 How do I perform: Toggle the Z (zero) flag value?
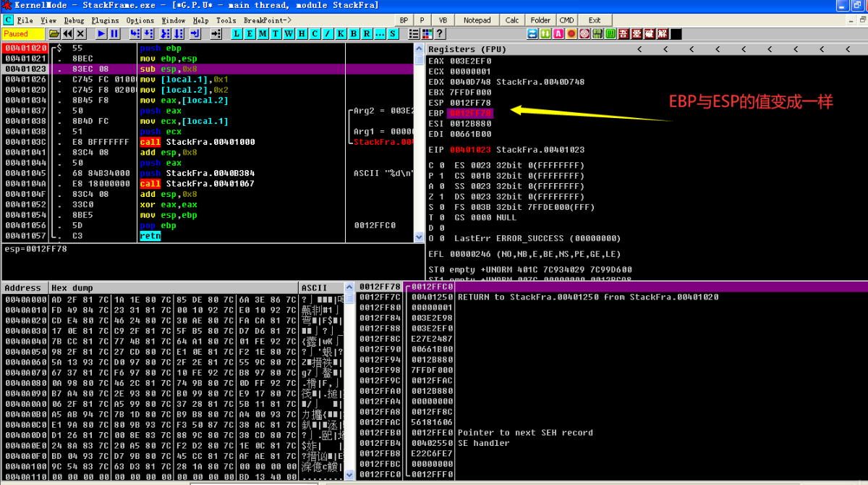[x=442, y=196]
